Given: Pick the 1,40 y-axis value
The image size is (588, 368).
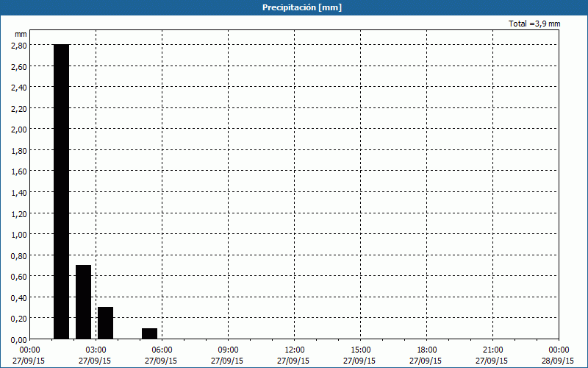Looking at the screenshot, I should tap(19, 192).
